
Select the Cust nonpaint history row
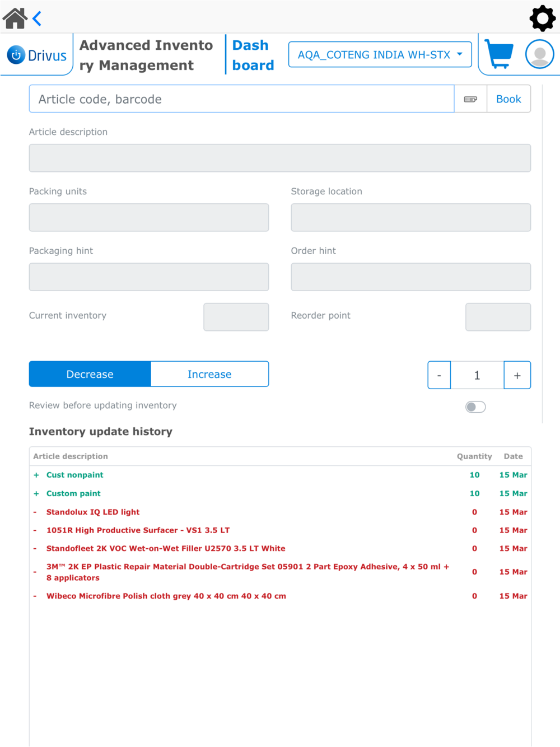point(280,475)
